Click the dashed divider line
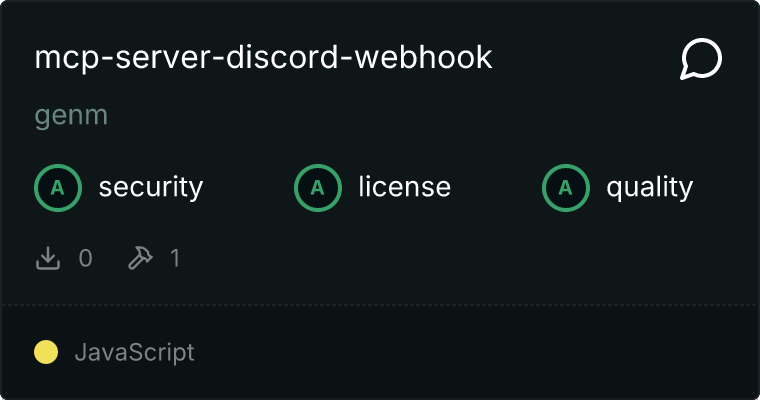Image resolution: width=760 pixels, height=400 pixels. click(x=380, y=305)
